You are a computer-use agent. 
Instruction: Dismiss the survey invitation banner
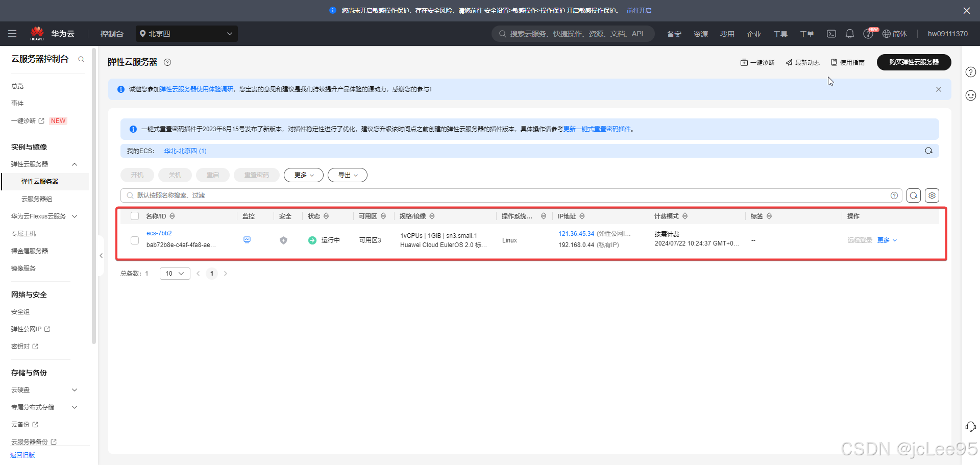[939, 89]
